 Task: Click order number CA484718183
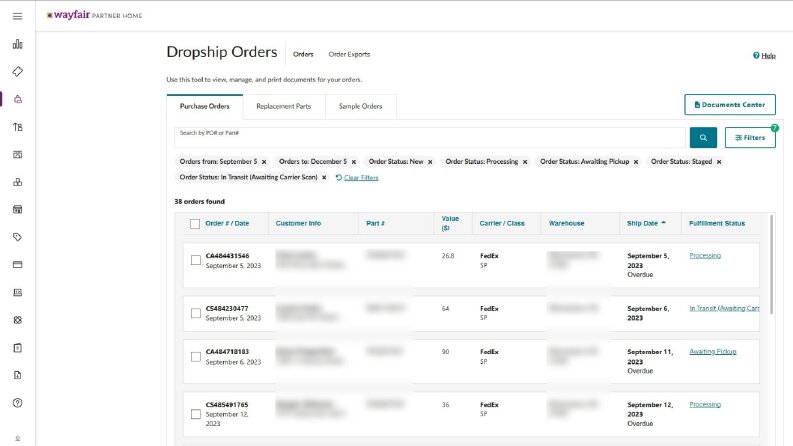point(227,351)
